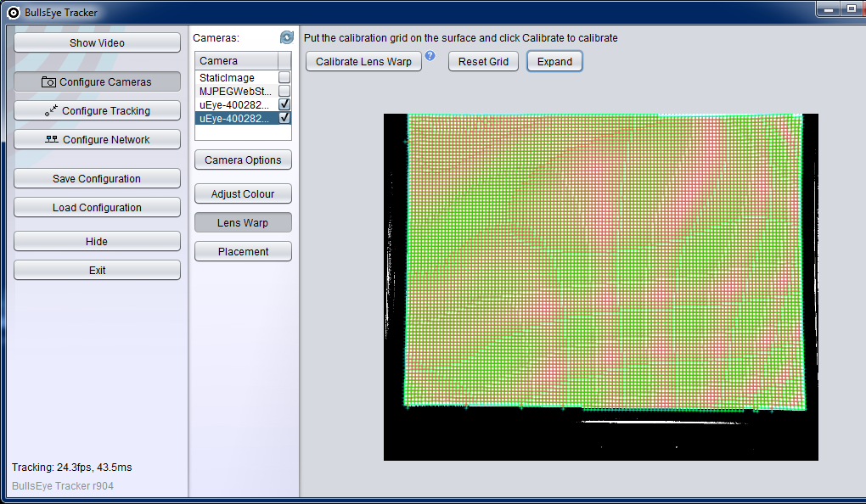Switch to the Placement tab

pyautogui.click(x=243, y=252)
